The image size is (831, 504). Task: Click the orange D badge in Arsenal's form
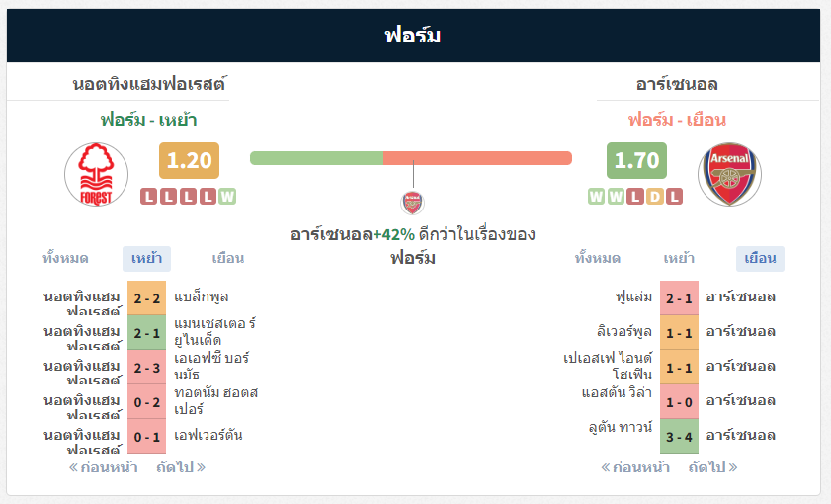[x=655, y=197]
